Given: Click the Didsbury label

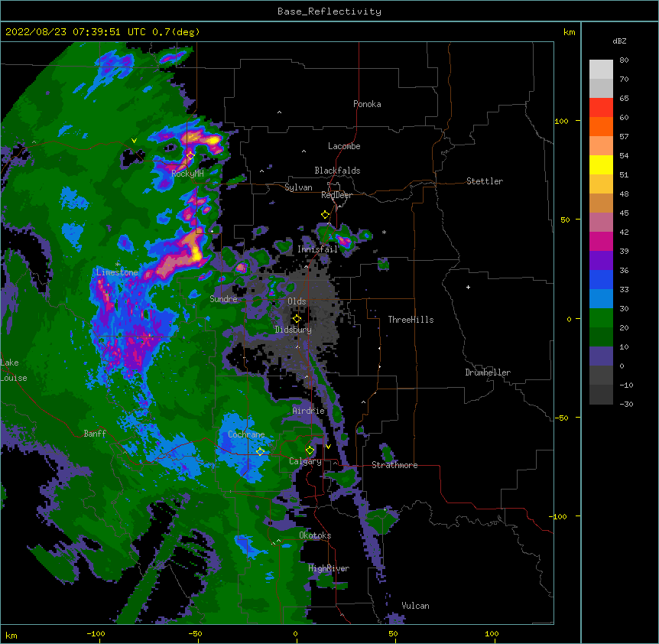Looking at the screenshot, I should point(294,330).
